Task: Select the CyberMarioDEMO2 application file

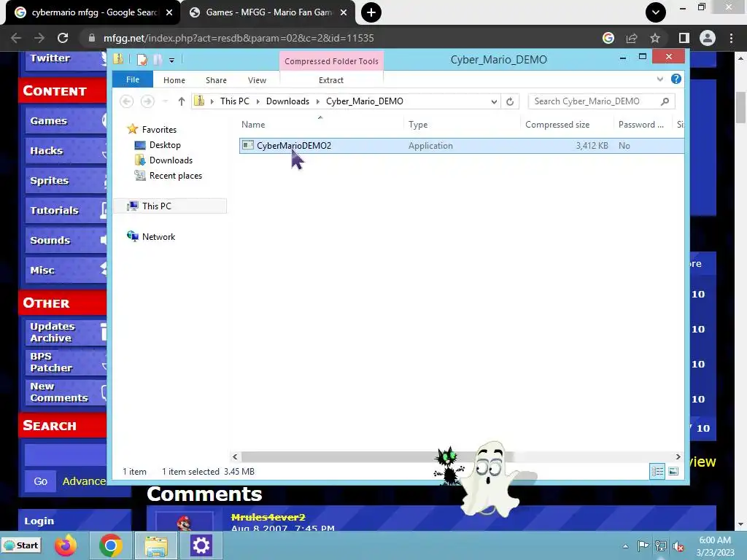Action: tap(293, 146)
